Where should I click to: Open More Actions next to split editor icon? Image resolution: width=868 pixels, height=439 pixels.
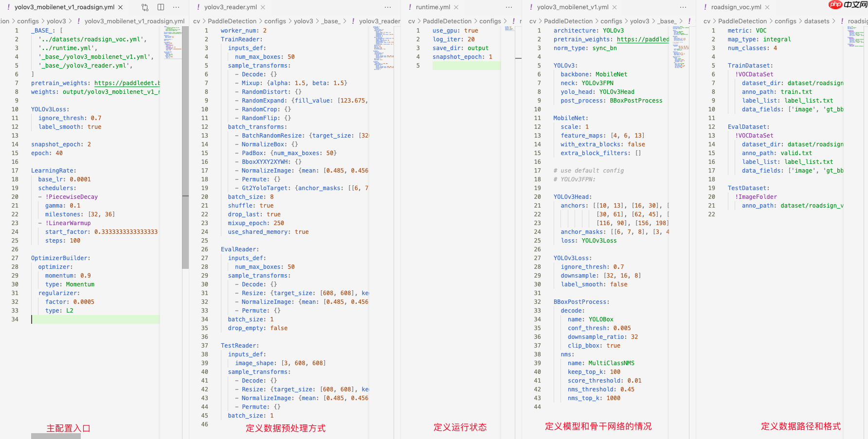point(176,7)
